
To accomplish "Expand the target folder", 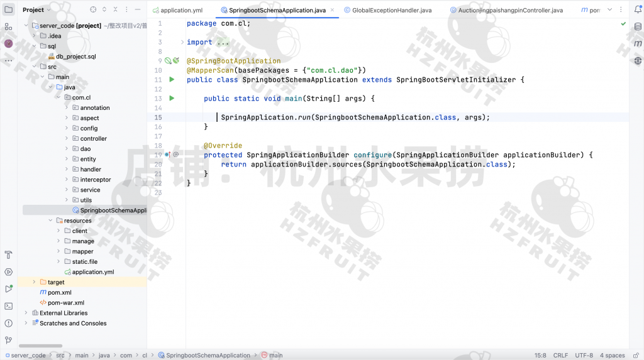I will [35, 283].
